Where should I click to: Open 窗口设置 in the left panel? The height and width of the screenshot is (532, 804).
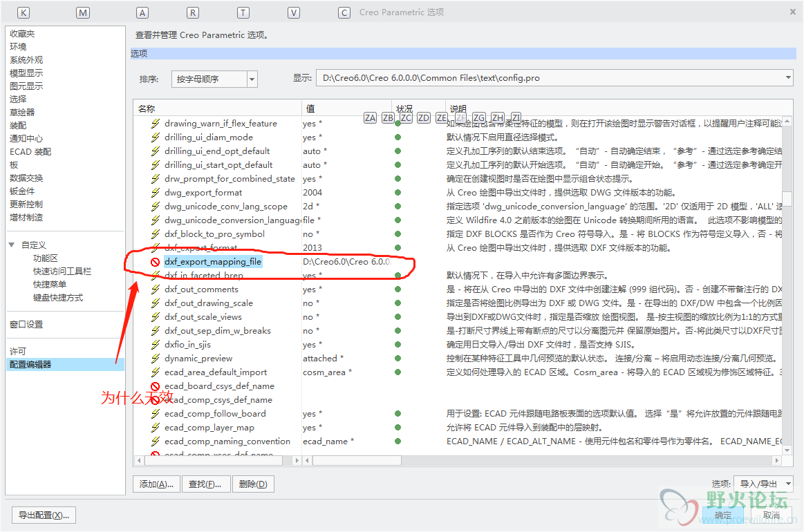click(27, 325)
